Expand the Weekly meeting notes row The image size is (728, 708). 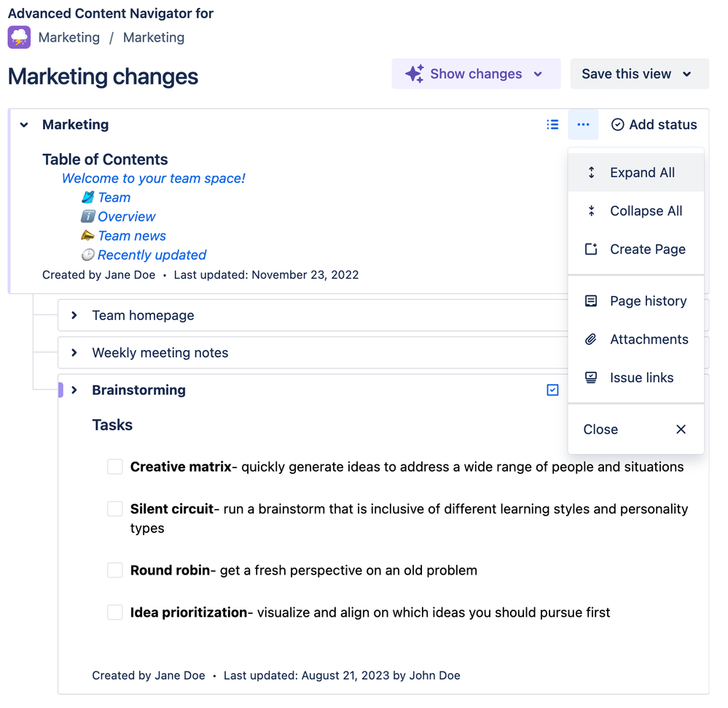(x=74, y=353)
